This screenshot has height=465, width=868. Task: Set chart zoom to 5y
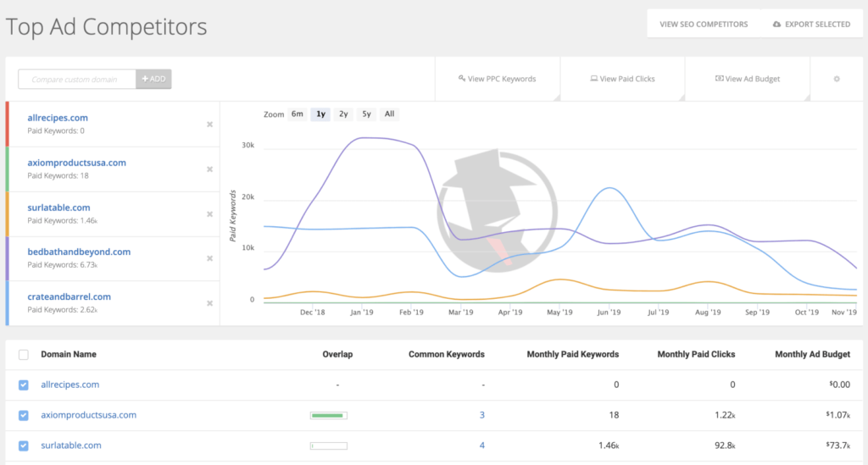(x=366, y=113)
